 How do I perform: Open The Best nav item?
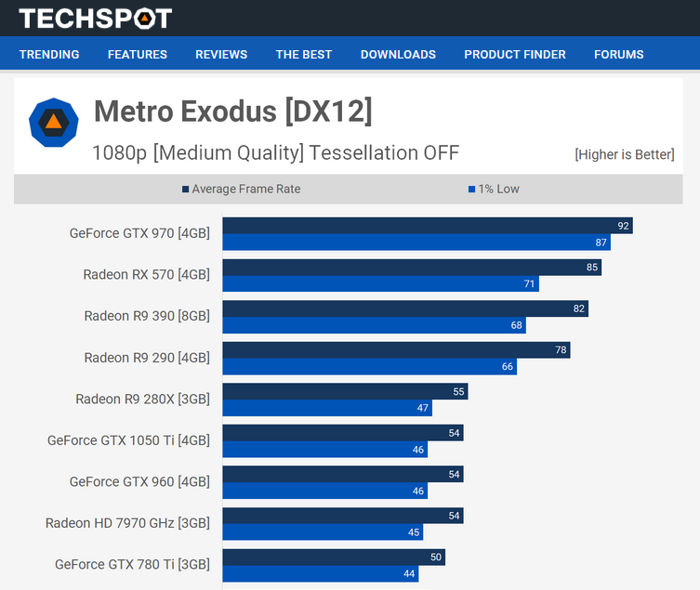pos(304,54)
